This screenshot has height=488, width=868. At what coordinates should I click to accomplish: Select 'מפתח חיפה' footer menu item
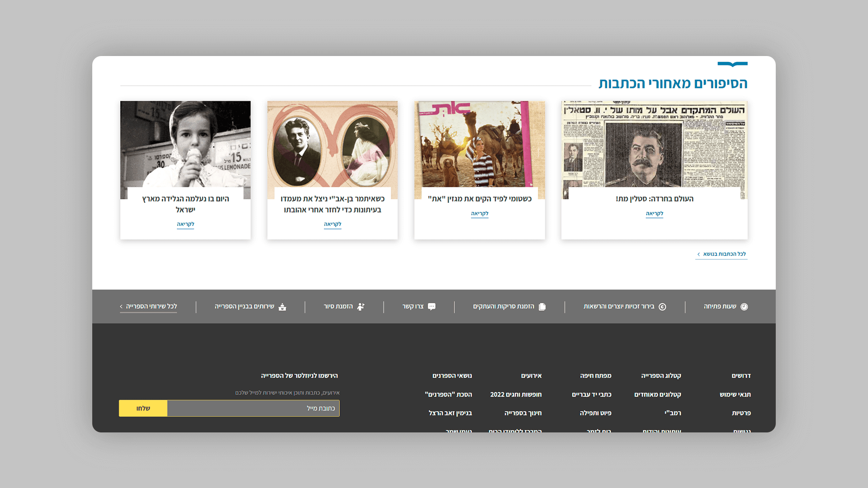coord(595,376)
